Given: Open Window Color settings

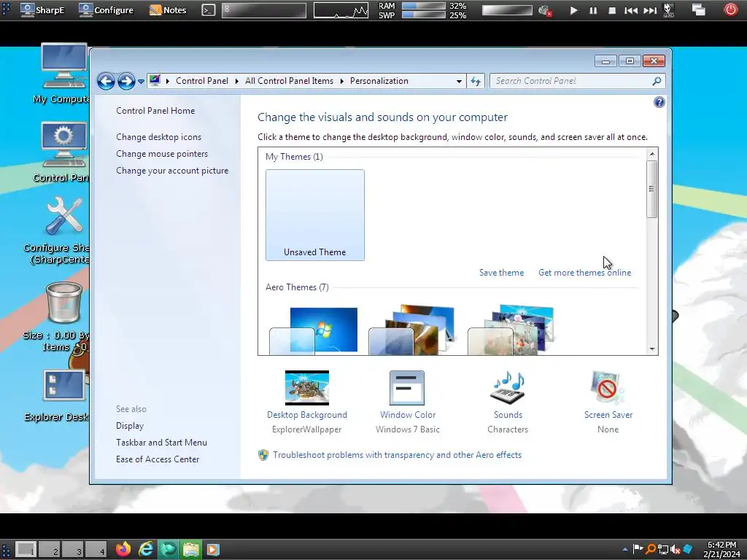Looking at the screenshot, I should tap(407, 402).
